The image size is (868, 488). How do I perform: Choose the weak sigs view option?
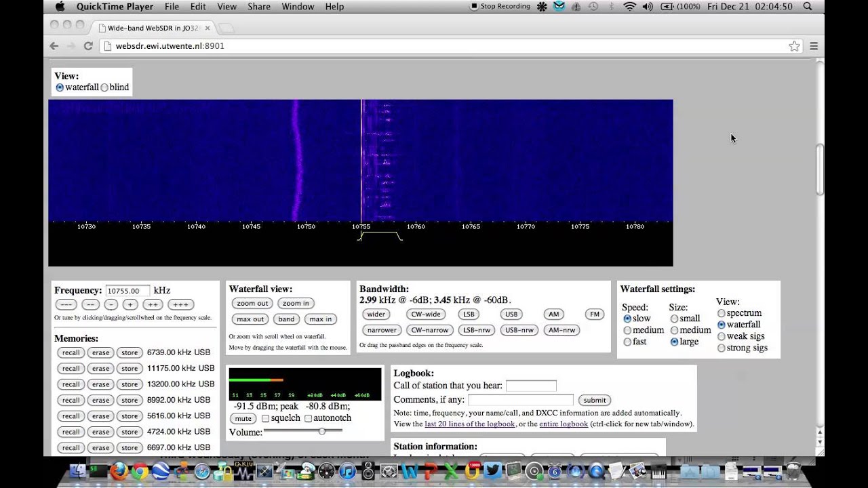click(x=722, y=336)
